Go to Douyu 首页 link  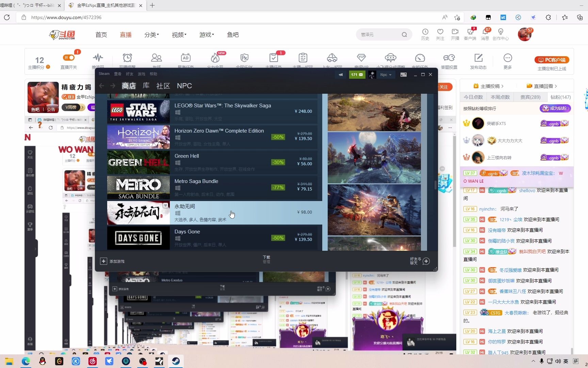pyautogui.click(x=101, y=35)
